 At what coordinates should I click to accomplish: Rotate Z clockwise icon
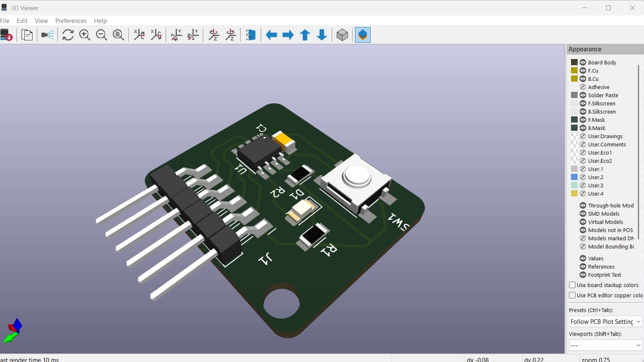coord(214,35)
